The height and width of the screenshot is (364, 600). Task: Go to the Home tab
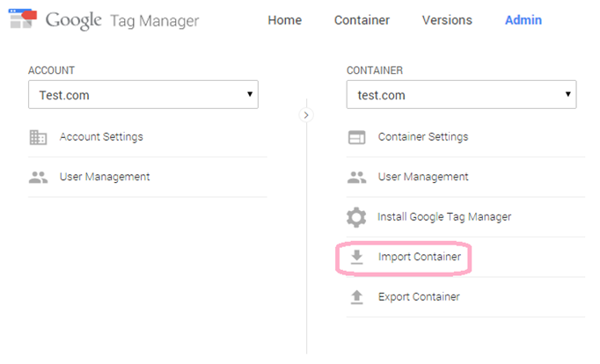click(x=285, y=20)
